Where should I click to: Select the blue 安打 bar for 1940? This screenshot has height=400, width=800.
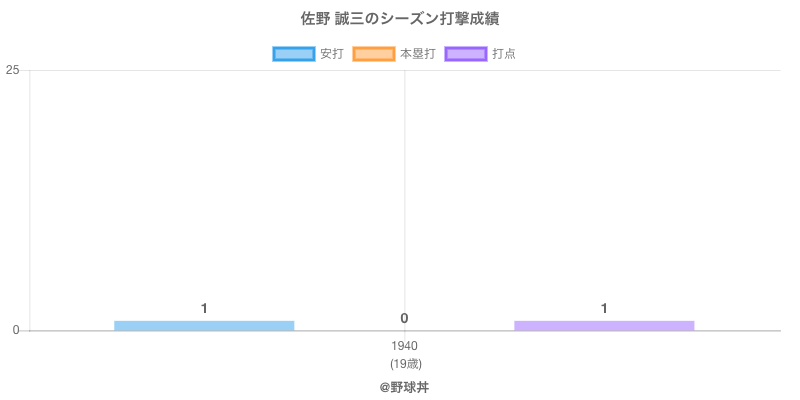point(204,325)
